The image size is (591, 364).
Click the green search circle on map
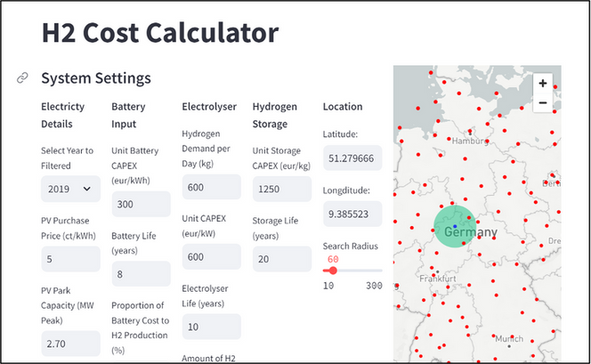click(455, 226)
